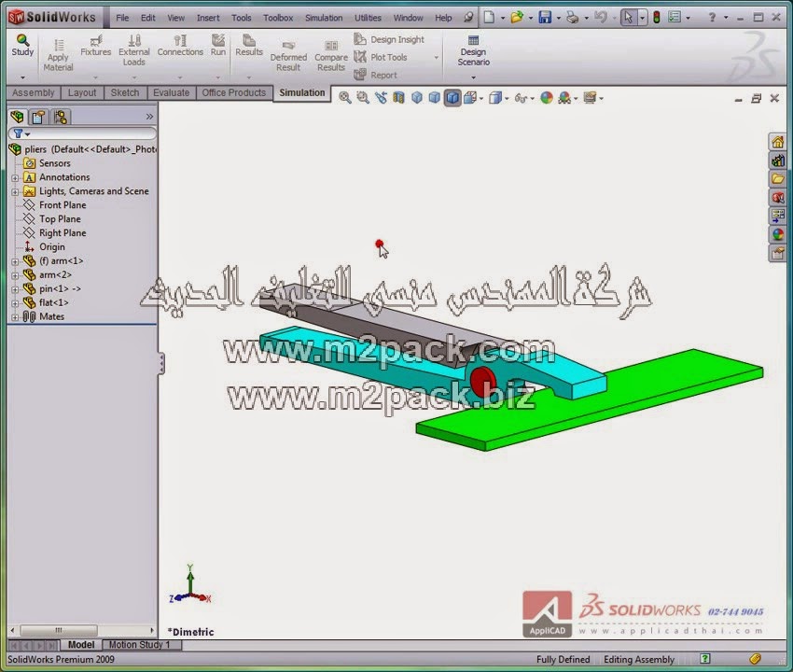Open Design Insight plot

click(x=389, y=39)
